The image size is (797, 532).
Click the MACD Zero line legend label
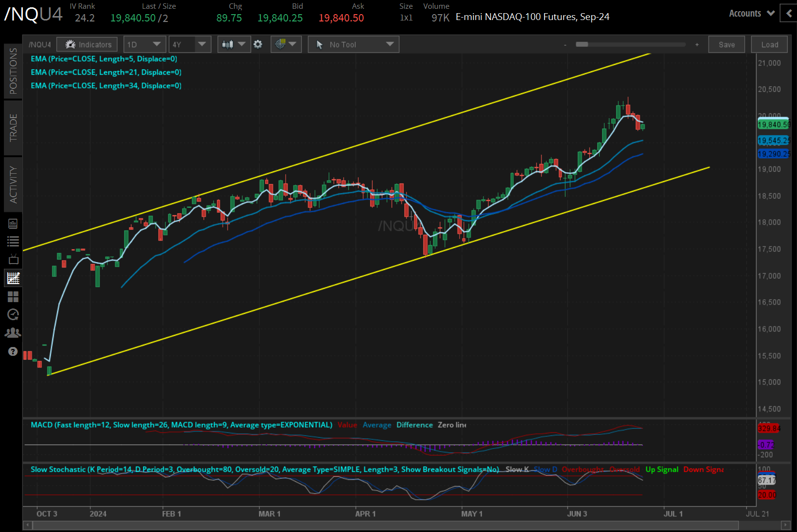tap(452, 425)
